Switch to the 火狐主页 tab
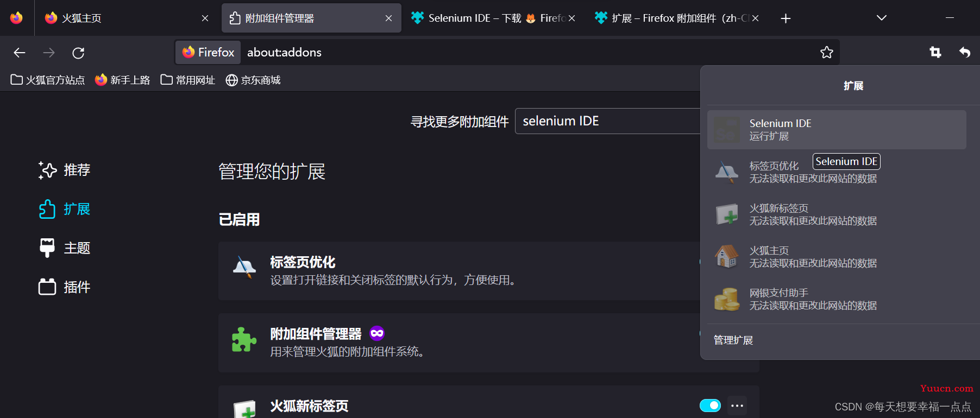 pos(127,18)
